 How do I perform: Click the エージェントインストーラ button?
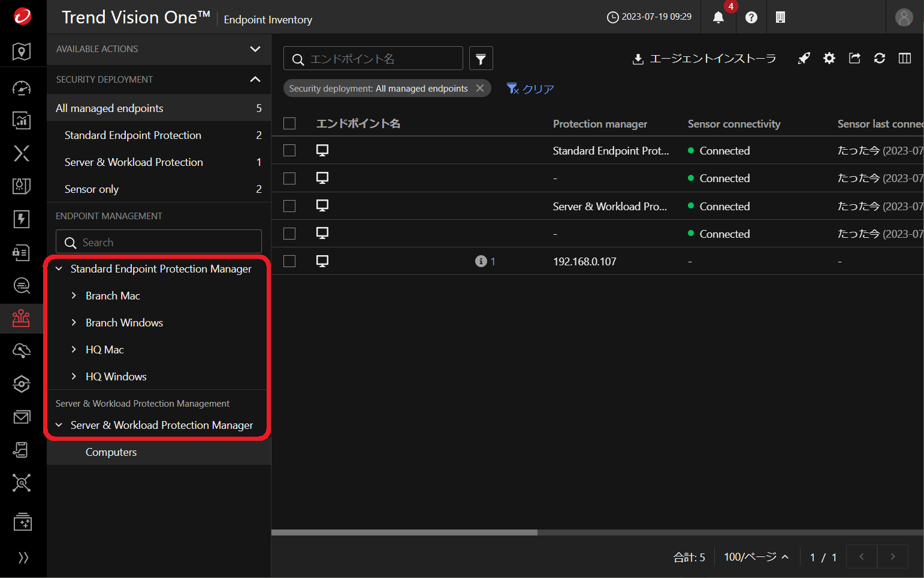click(704, 59)
